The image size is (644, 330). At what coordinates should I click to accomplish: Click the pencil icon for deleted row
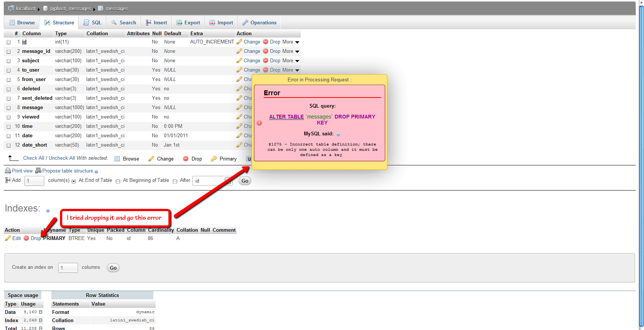click(x=239, y=88)
